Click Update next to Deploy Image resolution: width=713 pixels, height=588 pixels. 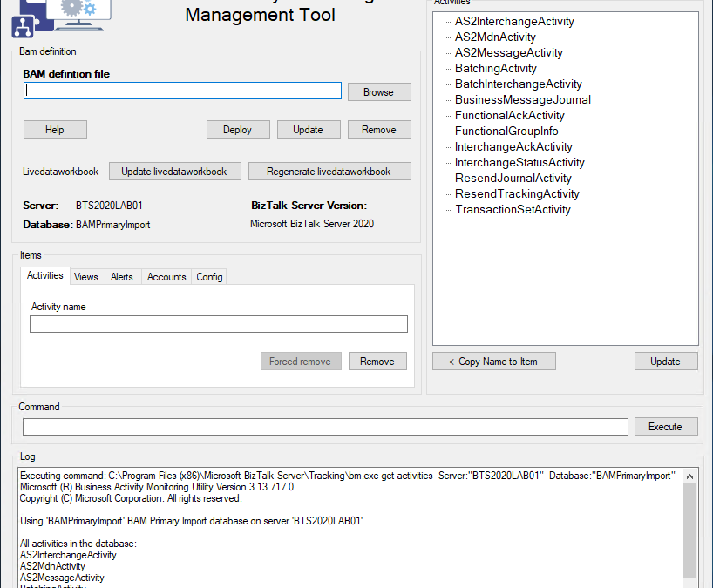pyautogui.click(x=309, y=130)
